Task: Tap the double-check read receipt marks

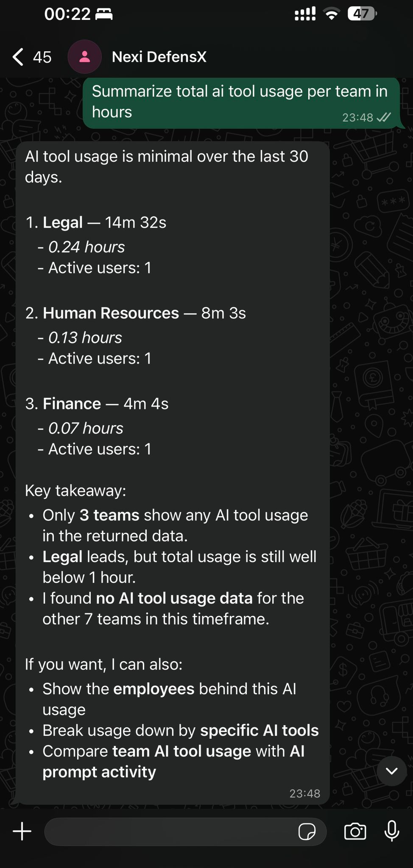Action: [384, 117]
